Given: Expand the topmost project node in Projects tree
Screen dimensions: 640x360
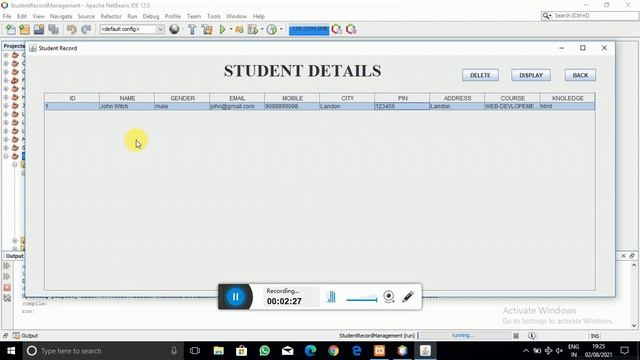Looking at the screenshot, I should point(6,55).
